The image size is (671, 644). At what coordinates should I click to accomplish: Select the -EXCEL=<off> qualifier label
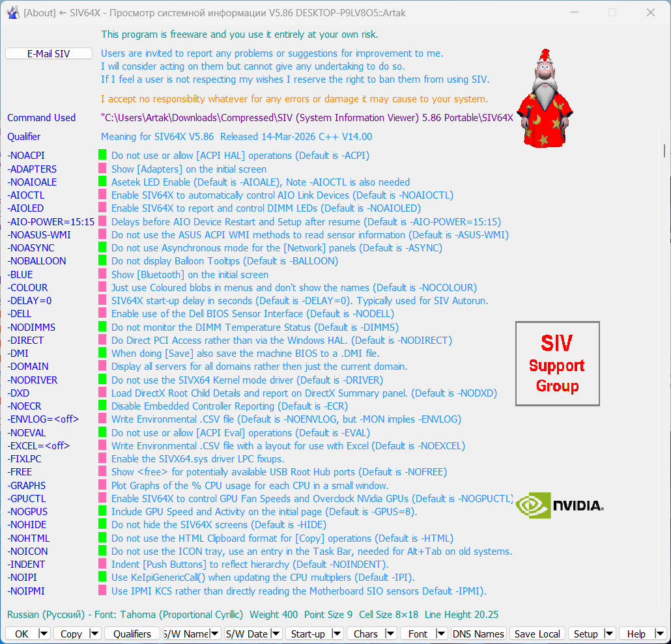pos(38,445)
